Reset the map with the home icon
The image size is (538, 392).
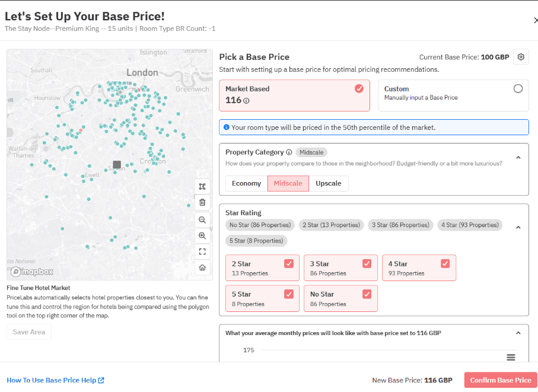click(202, 267)
